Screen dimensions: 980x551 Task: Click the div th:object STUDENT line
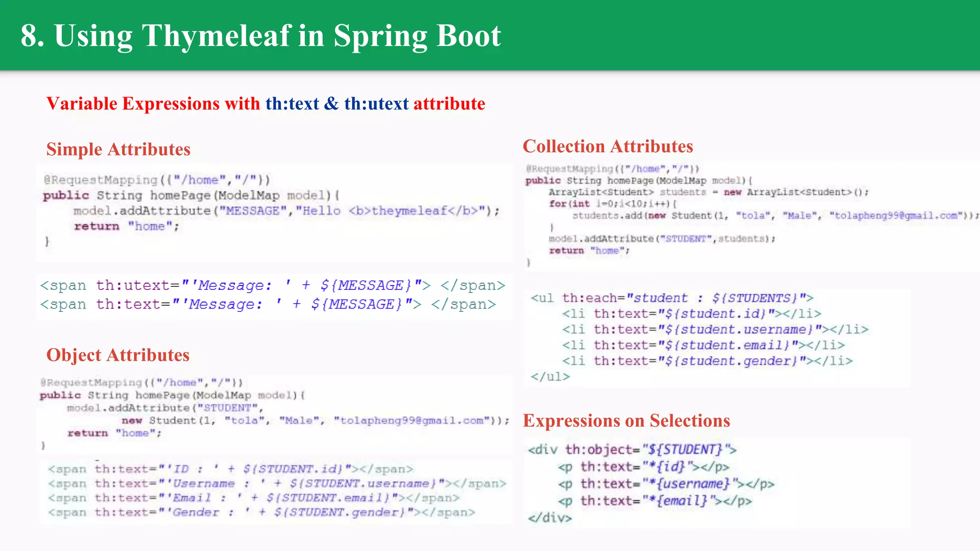tap(632, 450)
